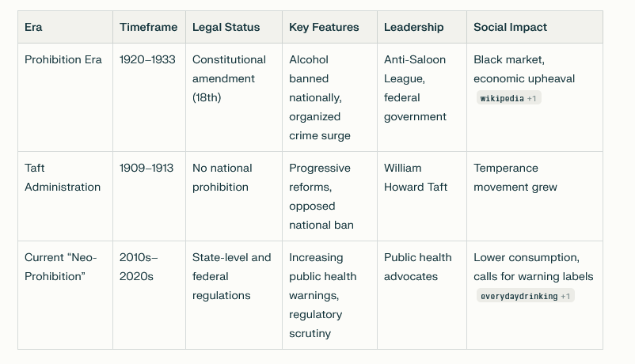
Task: Select the Current Neo-Prohibition cell
Action: (x=65, y=295)
